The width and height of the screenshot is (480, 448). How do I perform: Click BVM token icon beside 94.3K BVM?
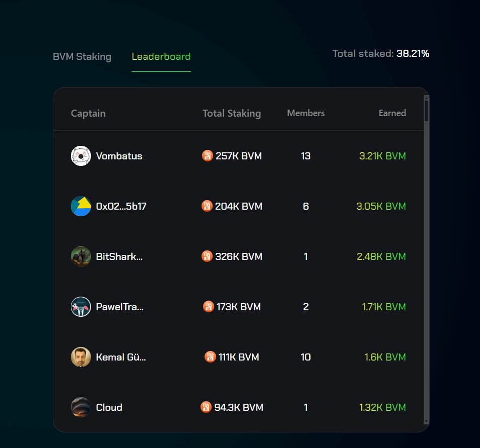coord(206,407)
